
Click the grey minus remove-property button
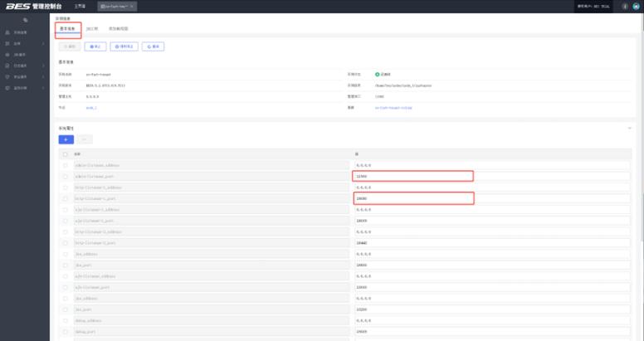85,139
